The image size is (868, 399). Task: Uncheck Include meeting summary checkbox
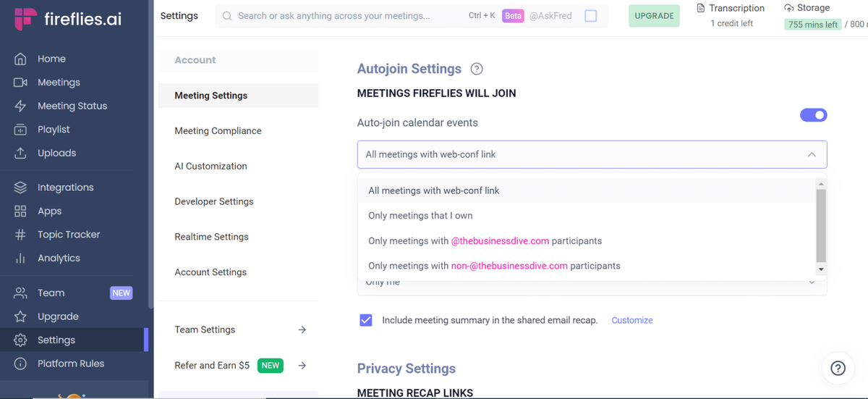pos(366,320)
